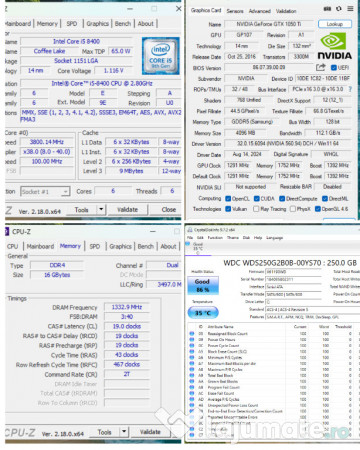
Task: Open the Help menu in CrystalDiskInfo
Action: click(x=258, y=238)
